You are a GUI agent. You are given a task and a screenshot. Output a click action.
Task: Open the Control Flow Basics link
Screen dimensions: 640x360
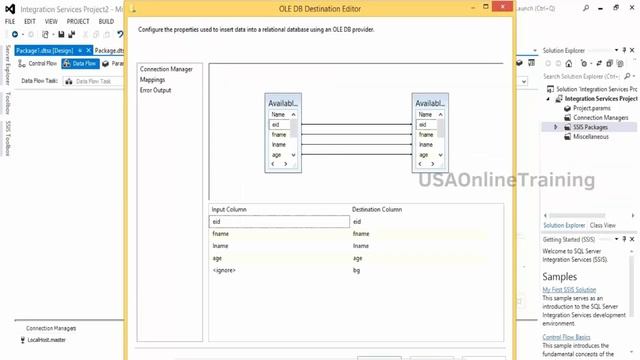click(x=566, y=337)
